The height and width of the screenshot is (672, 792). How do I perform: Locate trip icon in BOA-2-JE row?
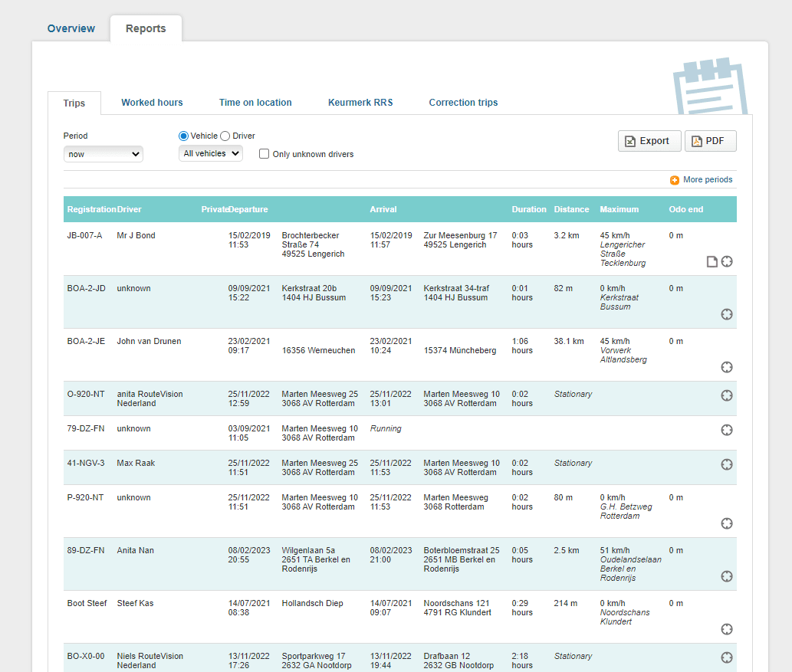[x=727, y=367]
